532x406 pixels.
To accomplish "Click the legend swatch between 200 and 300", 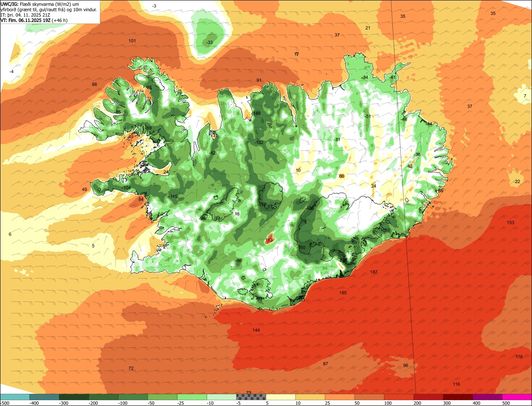I will coord(429,397).
